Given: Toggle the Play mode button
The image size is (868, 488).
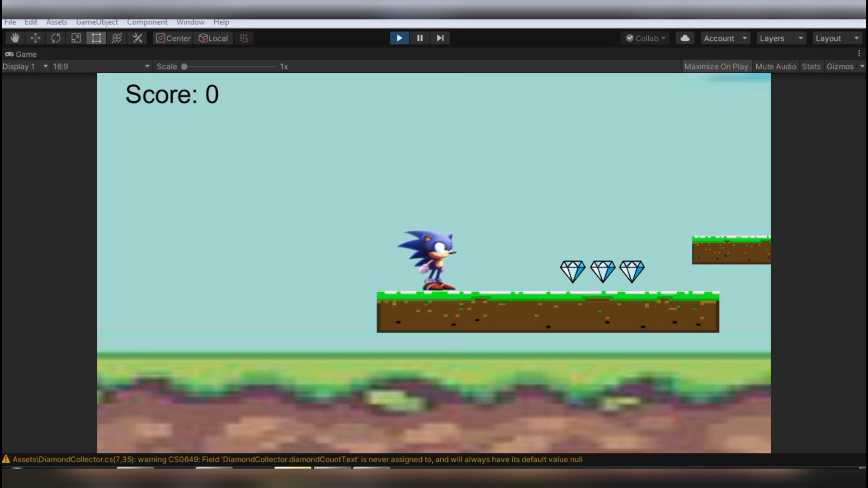Looking at the screenshot, I should (x=399, y=38).
